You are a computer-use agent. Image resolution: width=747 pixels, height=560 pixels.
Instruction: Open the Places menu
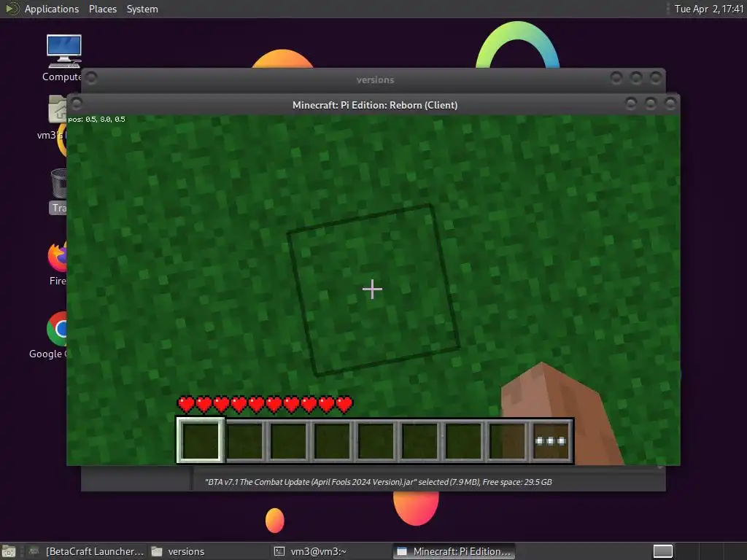103,9
